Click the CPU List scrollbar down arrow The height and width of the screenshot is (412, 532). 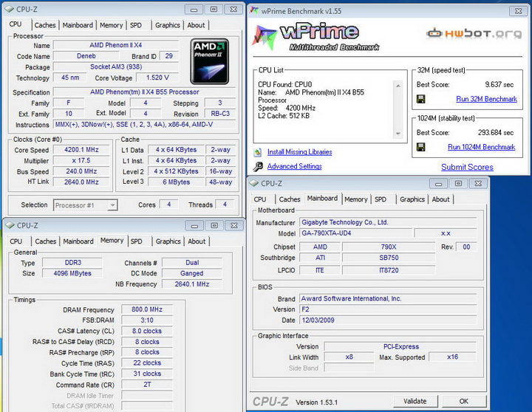tap(398, 133)
